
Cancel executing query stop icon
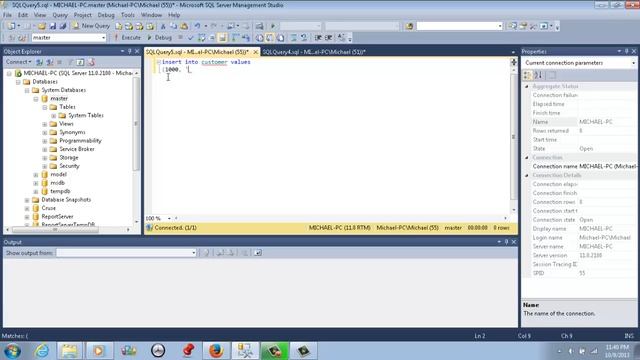pyautogui.click(x=180, y=38)
